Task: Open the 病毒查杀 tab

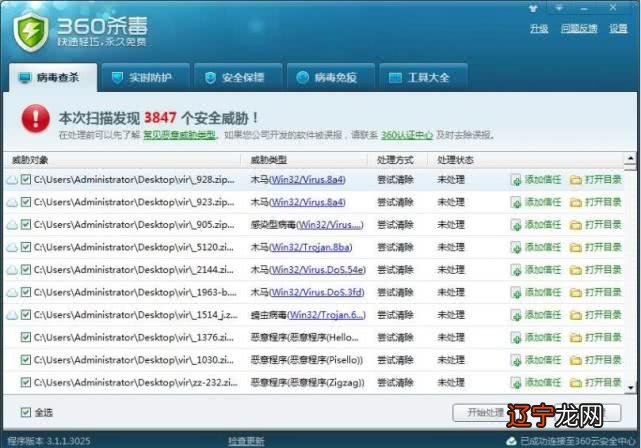Action: tap(53, 77)
